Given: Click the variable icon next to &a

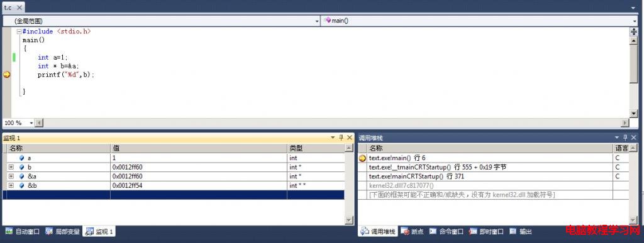Looking at the screenshot, I should click(x=22, y=176).
